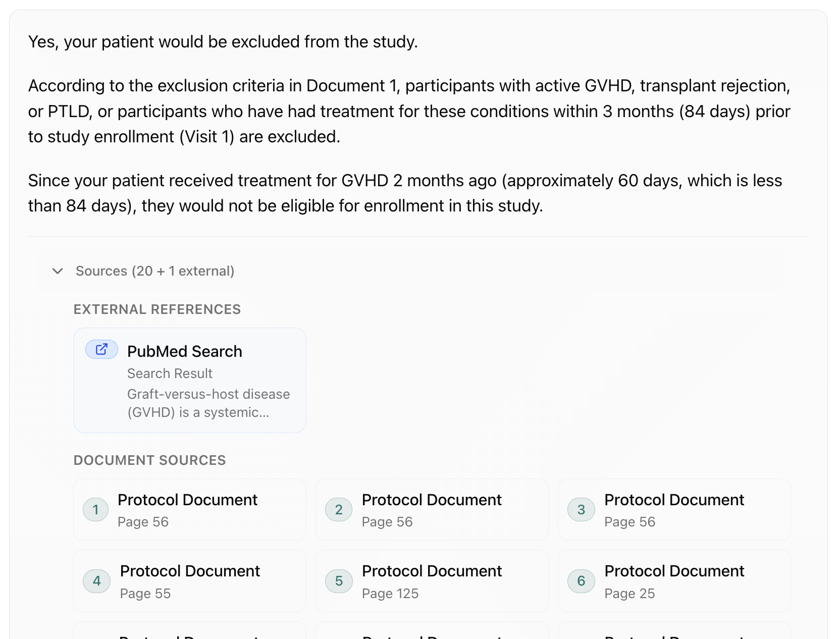840x639 pixels.
Task: Toggle selection of Protocol Document Page 25
Action: tap(674, 581)
